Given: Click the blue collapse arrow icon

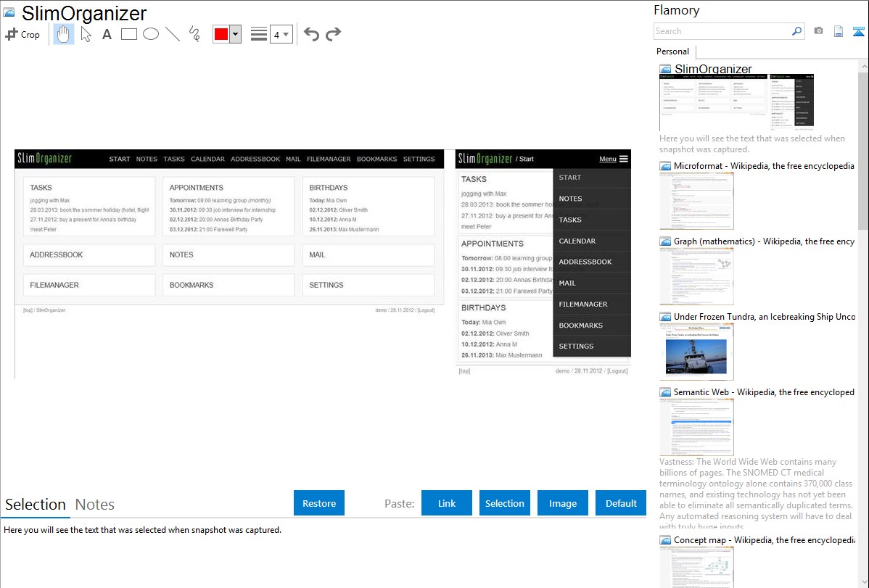Looking at the screenshot, I should [x=858, y=31].
